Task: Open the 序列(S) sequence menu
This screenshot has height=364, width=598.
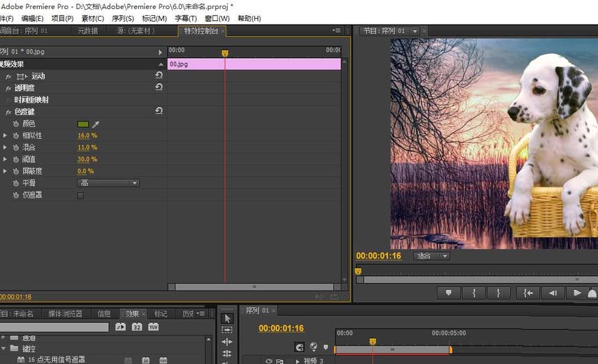Action: [x=123, y=18]
